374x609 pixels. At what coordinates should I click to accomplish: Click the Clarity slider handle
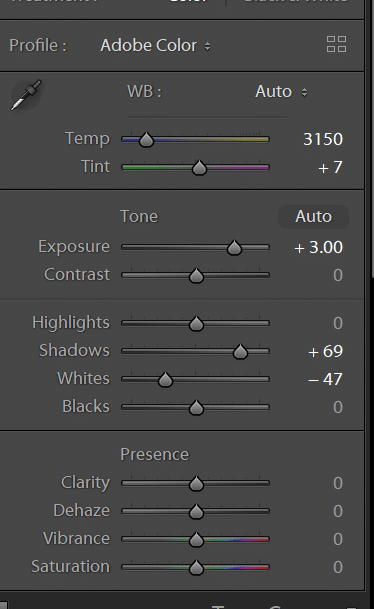(x=196, y=484)
